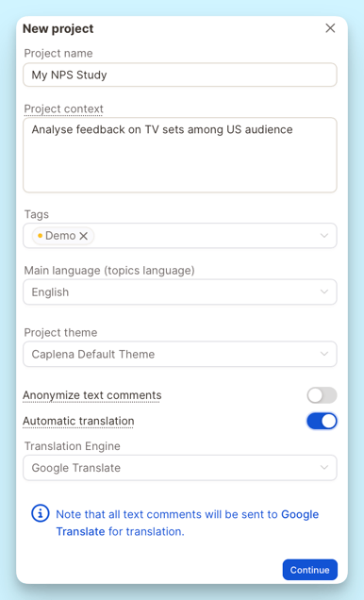Click the Anonymize text comments label
This screenshot has width=364, height=600.
coord(92,395)
